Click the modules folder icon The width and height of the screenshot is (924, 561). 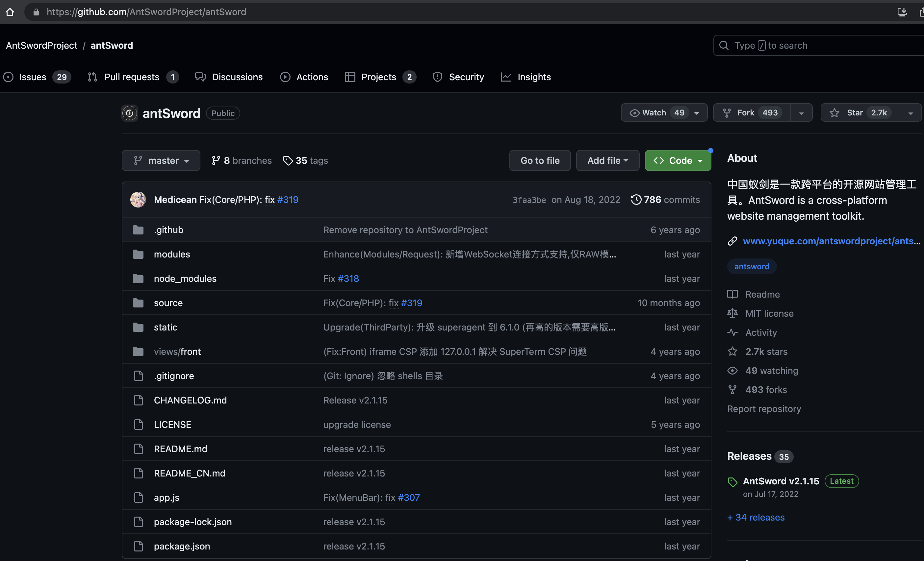[x=138, y=255]
